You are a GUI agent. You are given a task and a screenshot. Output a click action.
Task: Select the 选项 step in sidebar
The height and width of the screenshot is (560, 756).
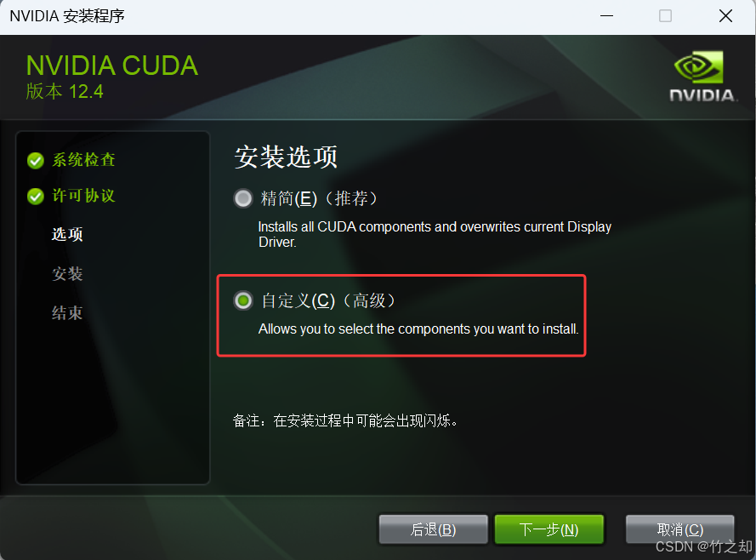coord(67,234)
